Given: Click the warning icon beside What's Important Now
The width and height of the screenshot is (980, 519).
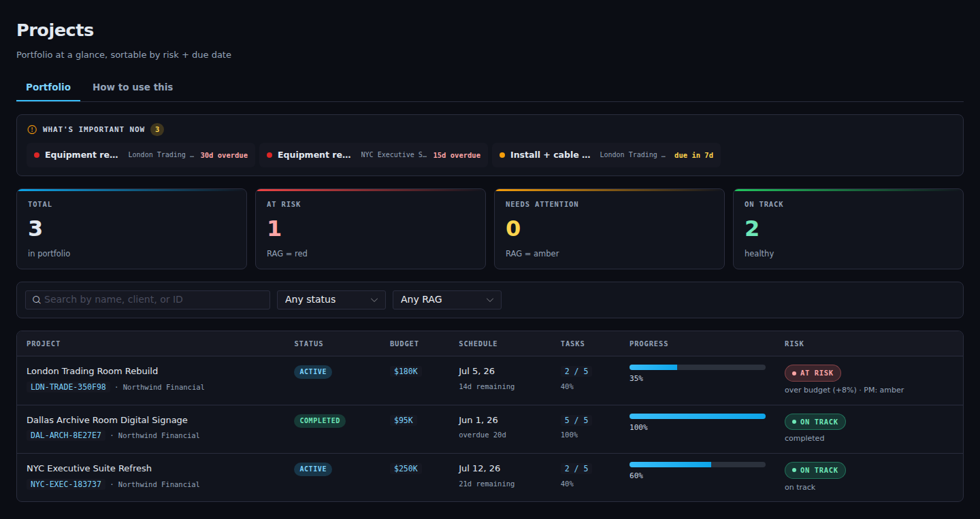Looking at the screenshot, I should point(32,129).
